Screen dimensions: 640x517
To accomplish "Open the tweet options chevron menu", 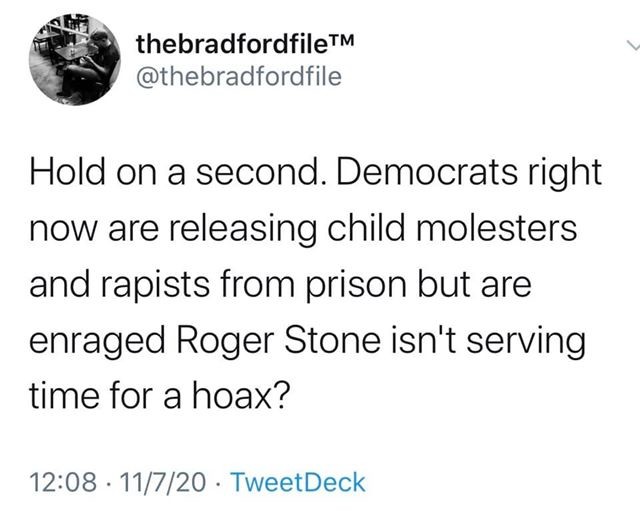I will tap(629, 45).
